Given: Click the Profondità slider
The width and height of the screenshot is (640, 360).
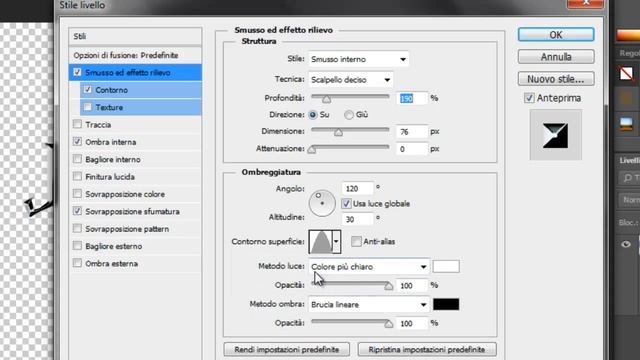Looking at the screenshot, I should [x=350, y=98].
